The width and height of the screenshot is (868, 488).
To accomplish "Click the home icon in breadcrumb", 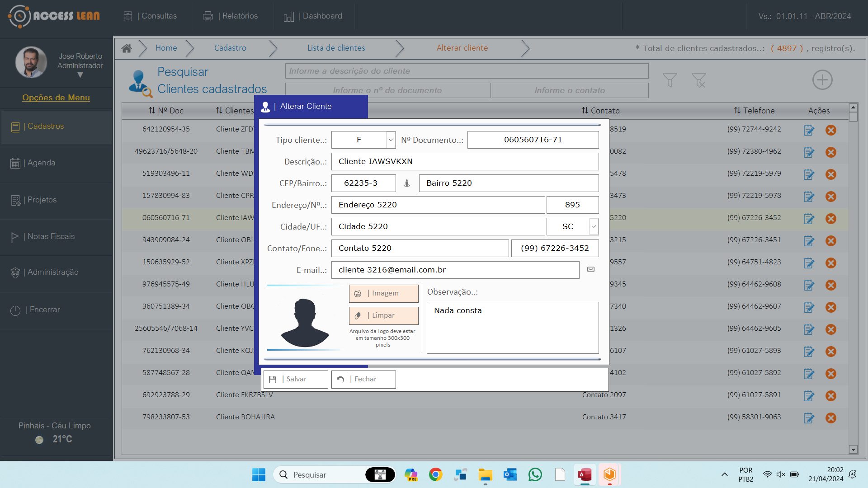I will pyautogui.click(x=127, y=48).
